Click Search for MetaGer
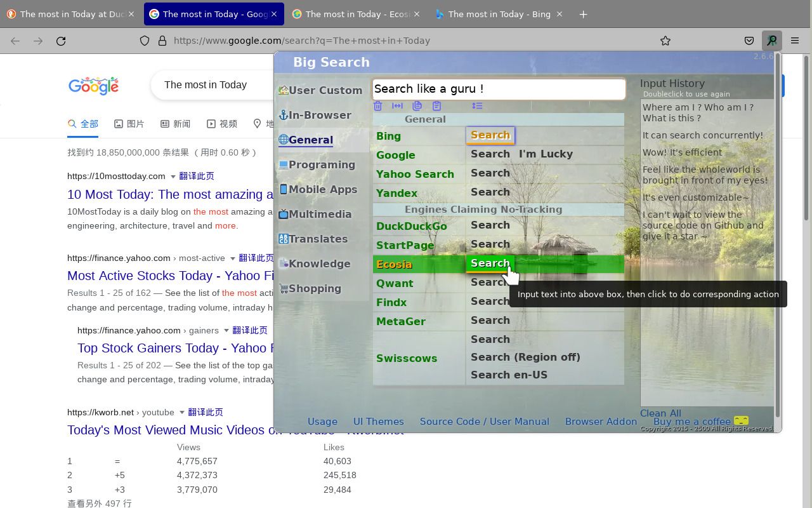The image size is (812, 508). pos(490,320)
